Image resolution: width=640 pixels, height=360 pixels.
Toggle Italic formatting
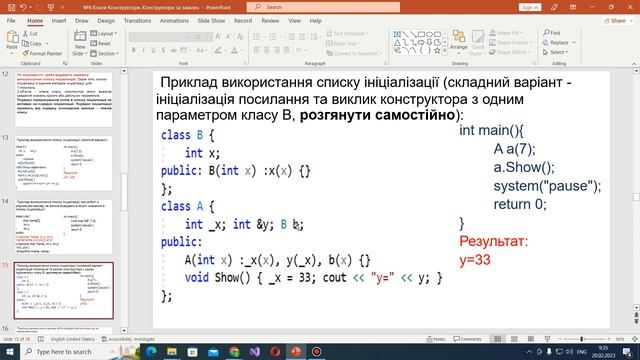[143, 50]
